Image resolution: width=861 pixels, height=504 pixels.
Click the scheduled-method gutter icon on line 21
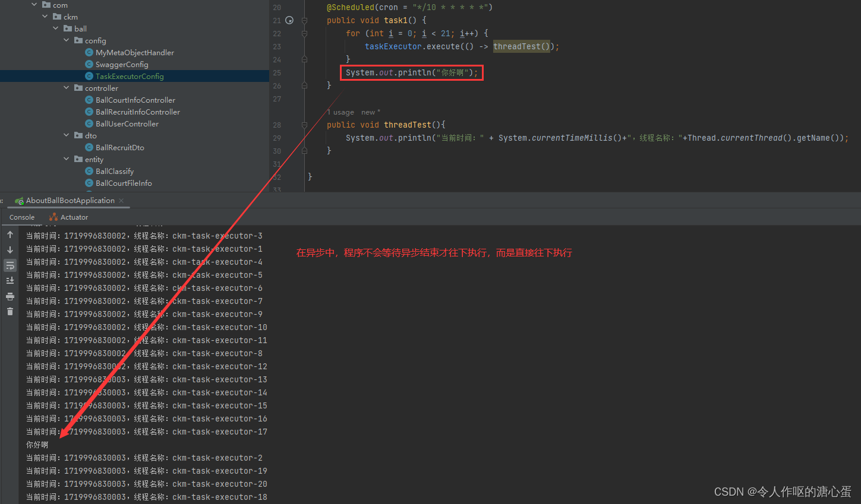click(289, 20)
